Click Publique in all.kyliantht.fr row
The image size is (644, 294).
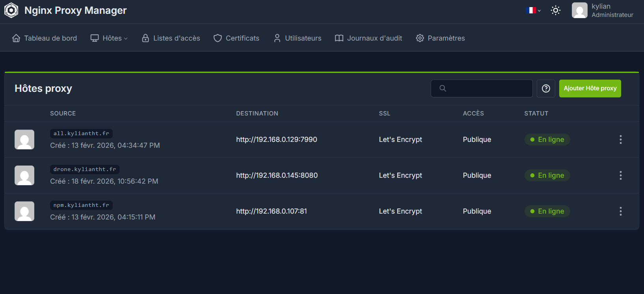pos(477,140)
